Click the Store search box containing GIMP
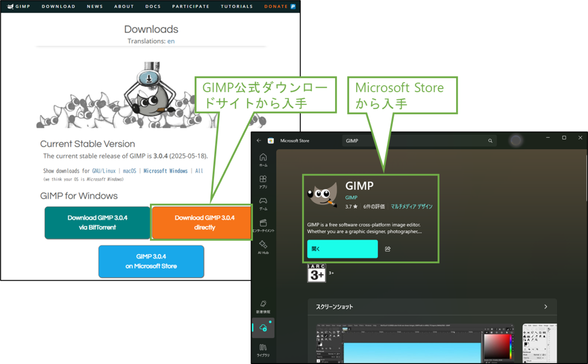 (419, 141)
